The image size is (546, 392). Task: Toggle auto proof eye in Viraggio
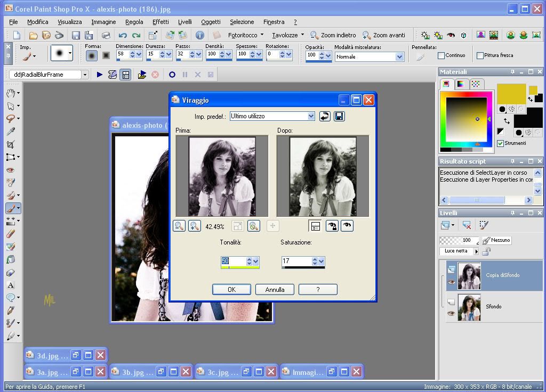click(x=347, y=226)
